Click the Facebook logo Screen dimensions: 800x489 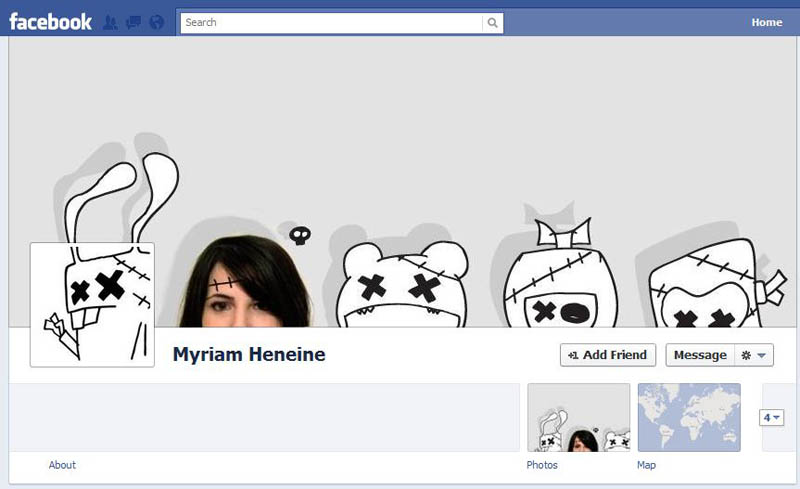(x=50, y=21)
